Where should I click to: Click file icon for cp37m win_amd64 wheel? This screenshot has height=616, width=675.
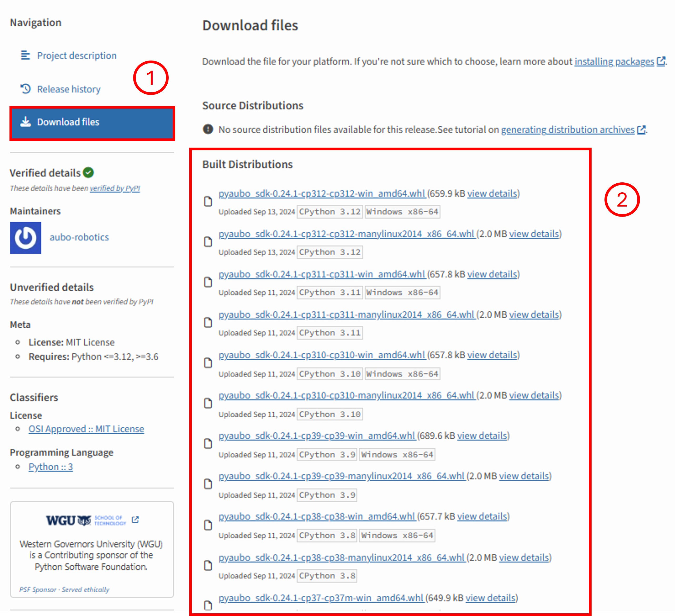(x=208, y=605)
